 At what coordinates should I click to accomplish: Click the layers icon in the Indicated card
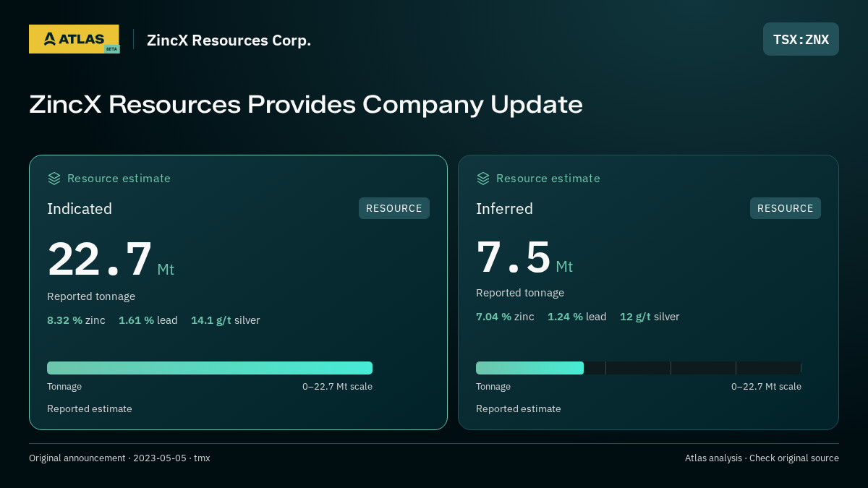(54, 178)
